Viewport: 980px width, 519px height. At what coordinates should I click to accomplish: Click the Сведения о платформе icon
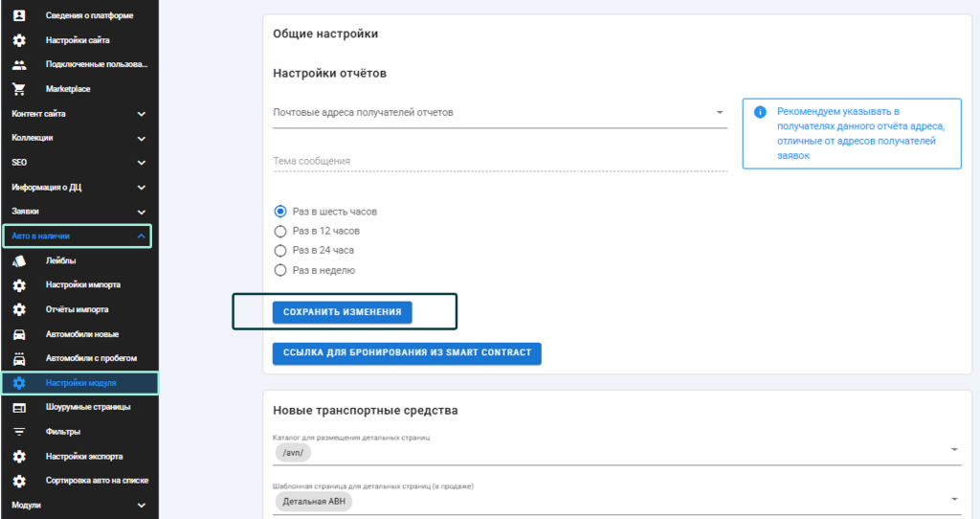pos(19,15)
